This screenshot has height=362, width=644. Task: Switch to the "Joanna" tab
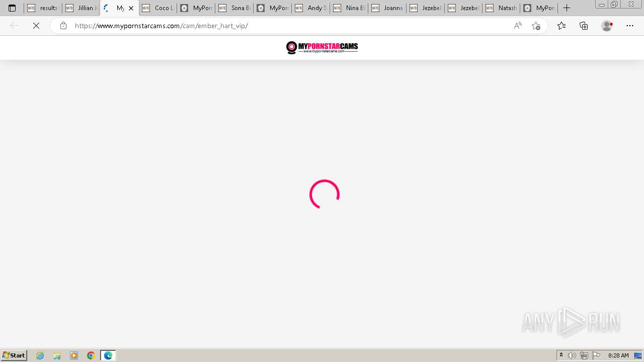[387, 8]
